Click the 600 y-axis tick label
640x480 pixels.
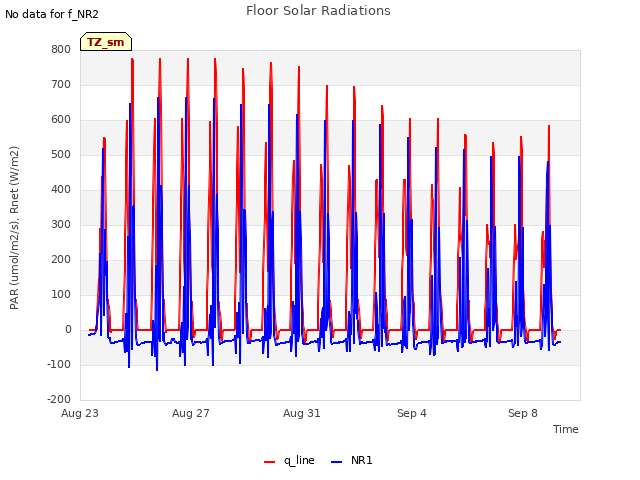(x=61, y=120)
